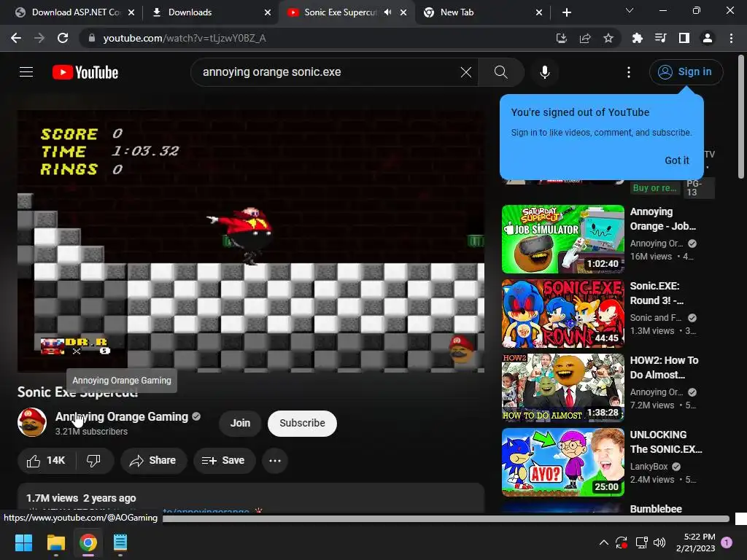747x560 pixels.
Task: Open Chrome extensions puzzle icon
Action: [x=637, y=38]
